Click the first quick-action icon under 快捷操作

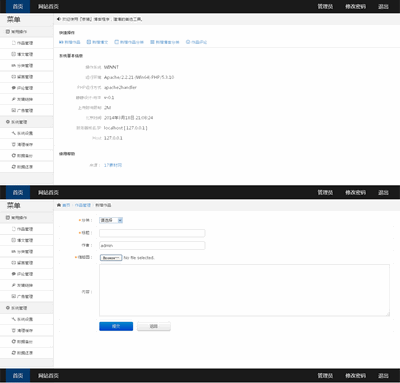61,42
